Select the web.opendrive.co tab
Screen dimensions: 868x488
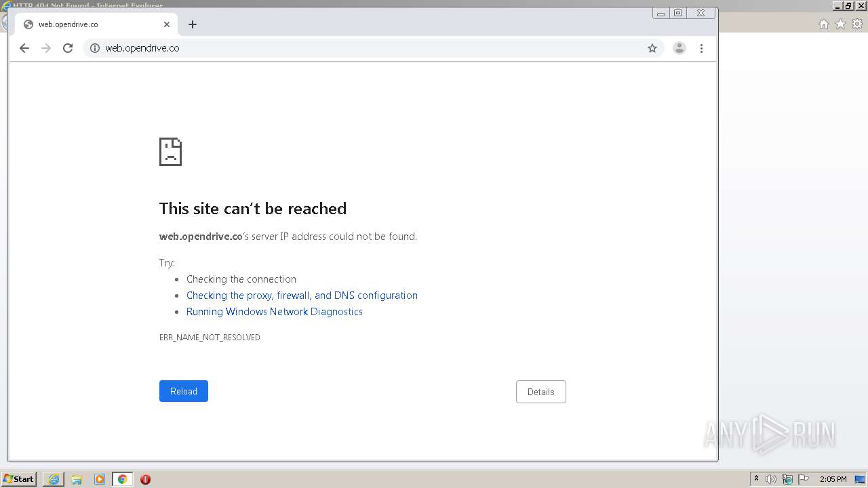(x=96, y=24)
